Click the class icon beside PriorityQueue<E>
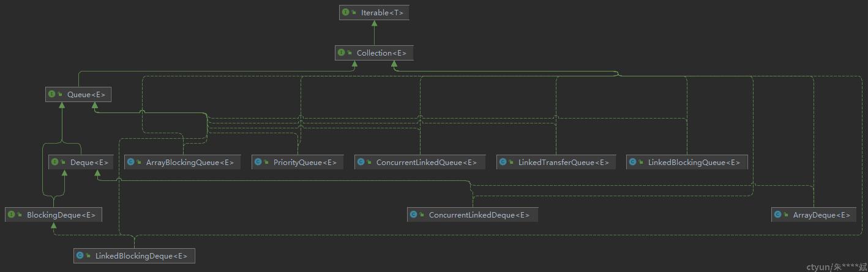 258,162
